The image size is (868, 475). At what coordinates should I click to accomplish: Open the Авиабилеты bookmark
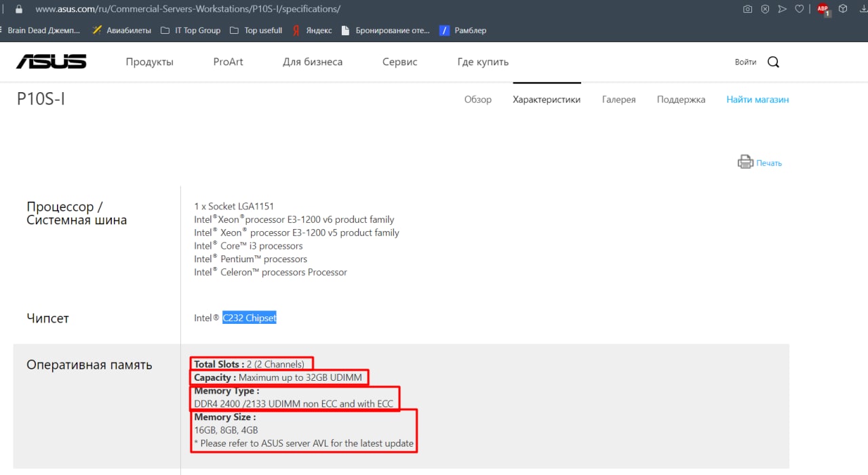tap(121, 30)
